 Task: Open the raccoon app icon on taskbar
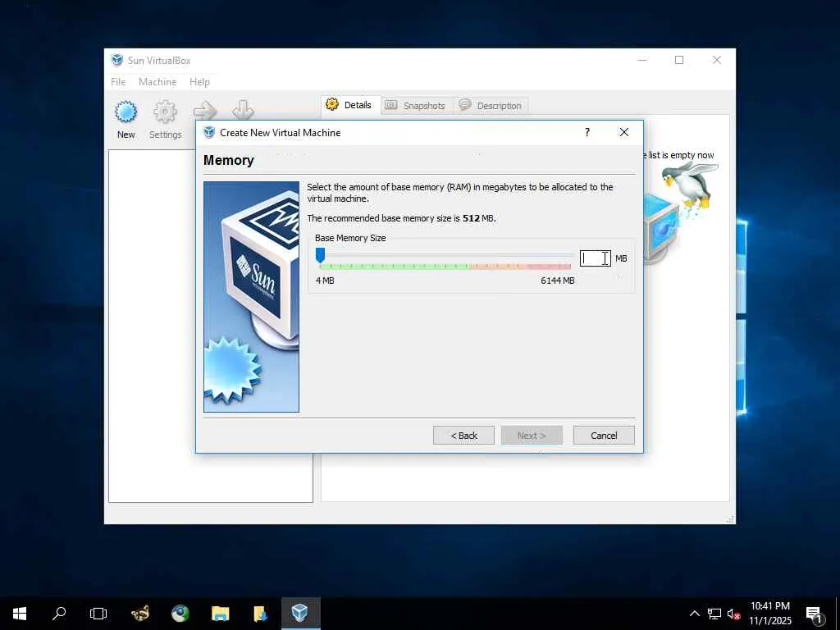coord(140,614)
